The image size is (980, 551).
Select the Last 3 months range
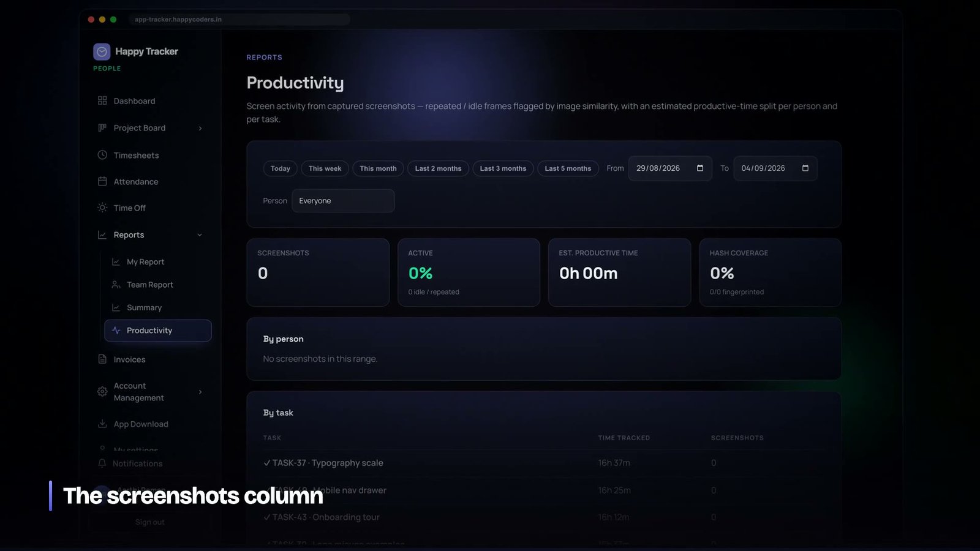tap(503, 168)
